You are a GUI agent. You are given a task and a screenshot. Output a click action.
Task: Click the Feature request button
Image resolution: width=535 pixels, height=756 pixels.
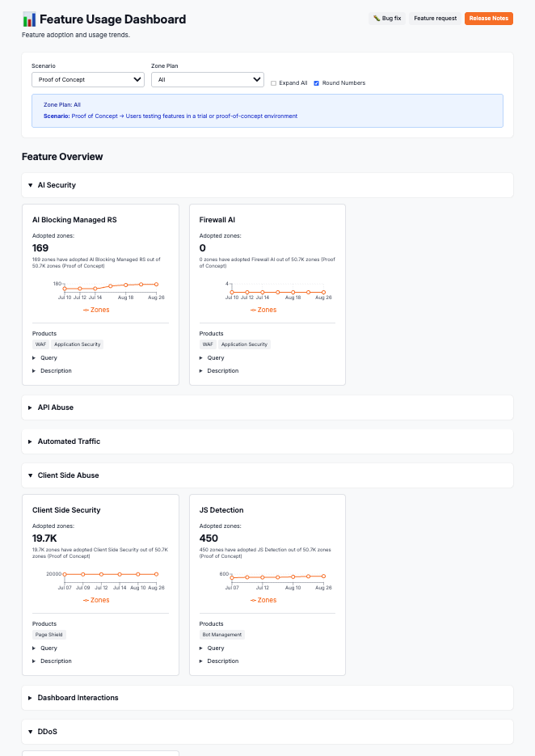(434, 18)
